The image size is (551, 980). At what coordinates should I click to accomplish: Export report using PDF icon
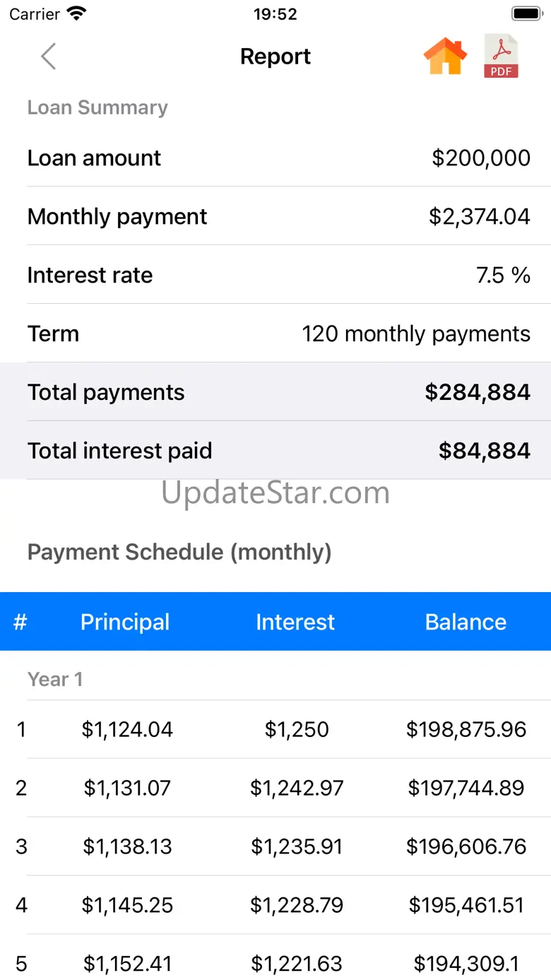coord(501,57)
